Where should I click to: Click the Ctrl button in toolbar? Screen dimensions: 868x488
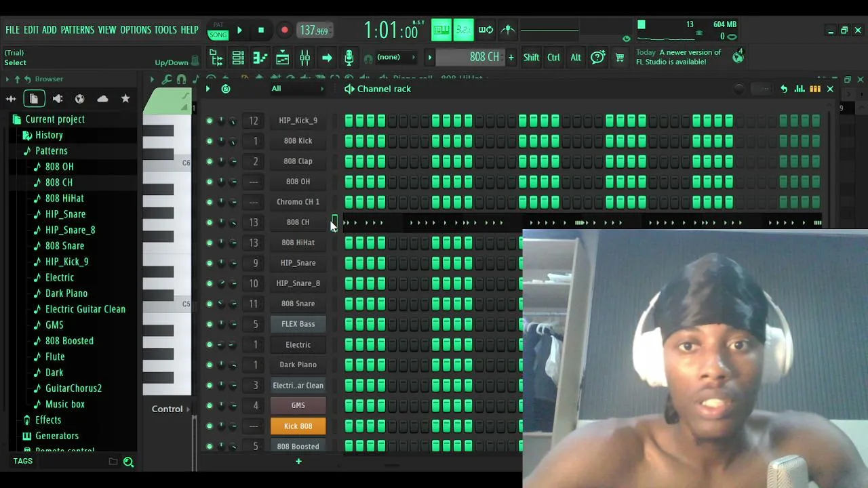pos(553,58)
